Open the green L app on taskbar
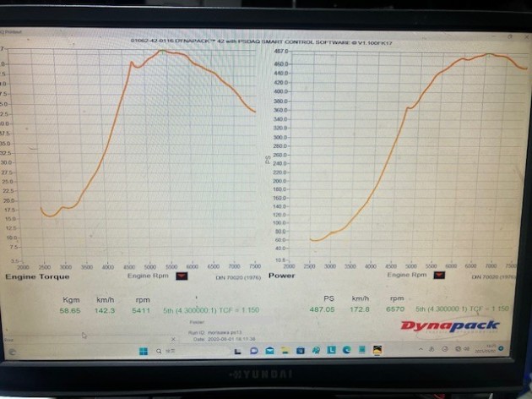Screen dimensions: 532x399 click(x=331, y=350)
